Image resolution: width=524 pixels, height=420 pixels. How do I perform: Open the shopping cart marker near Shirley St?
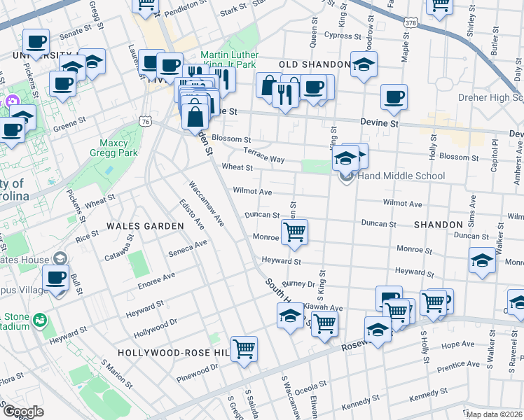(x=440, y=6)
